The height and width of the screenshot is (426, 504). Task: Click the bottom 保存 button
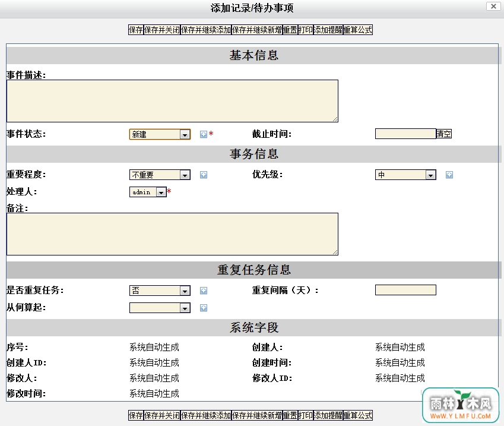pos(135,415)
